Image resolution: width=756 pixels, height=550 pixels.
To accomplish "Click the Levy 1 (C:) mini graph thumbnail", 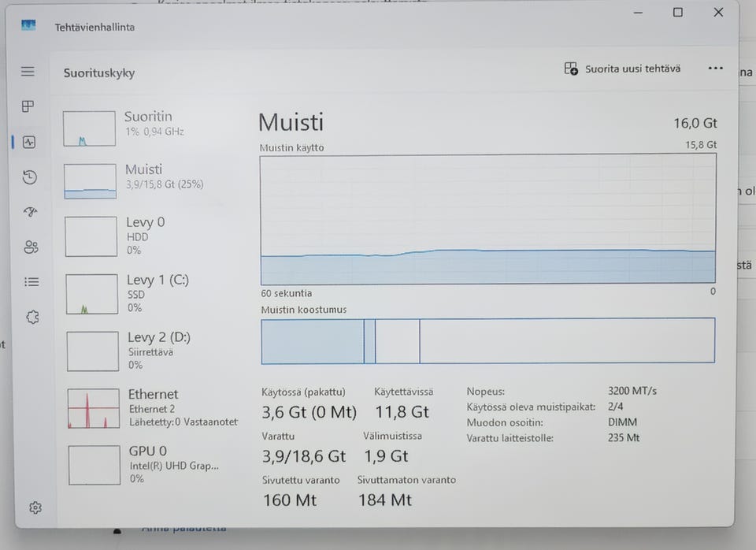I will tap(91, 294).
